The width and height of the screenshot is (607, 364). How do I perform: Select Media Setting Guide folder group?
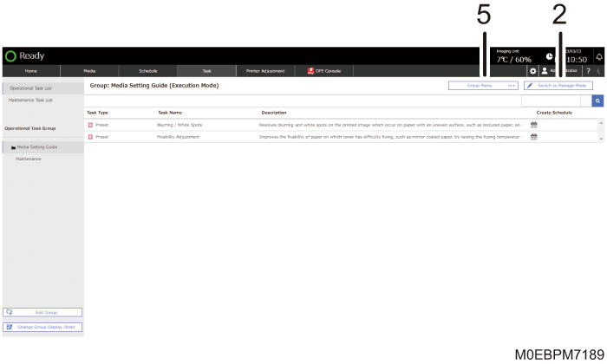pyautogui.click(x=36, y=147)
